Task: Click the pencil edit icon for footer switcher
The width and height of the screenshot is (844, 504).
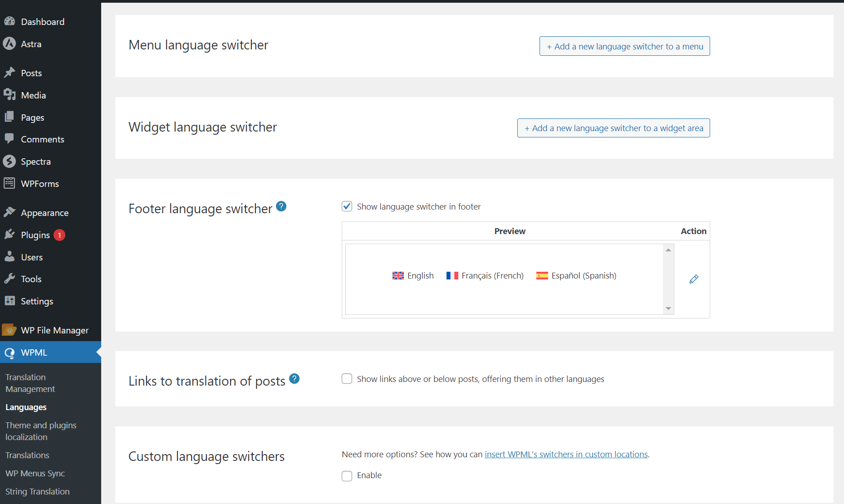Action: click(693, 279)
